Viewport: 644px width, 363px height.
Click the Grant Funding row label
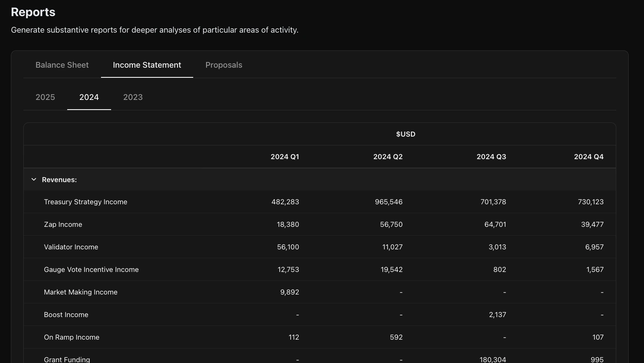coord(67,359)
